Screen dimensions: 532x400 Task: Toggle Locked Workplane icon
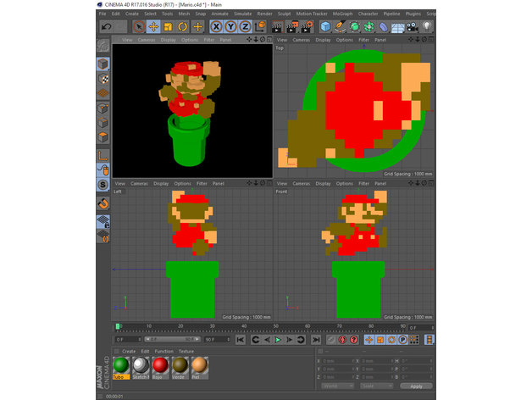[x=103, y=221]
